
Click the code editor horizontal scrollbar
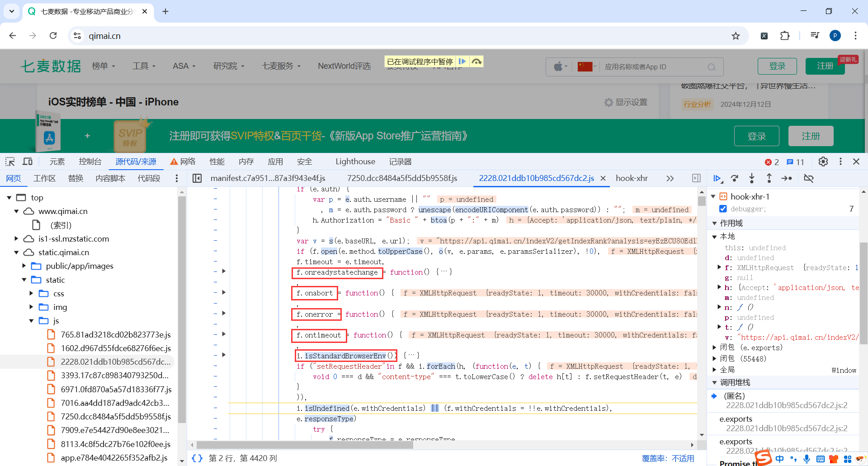(x=305, y=445)
